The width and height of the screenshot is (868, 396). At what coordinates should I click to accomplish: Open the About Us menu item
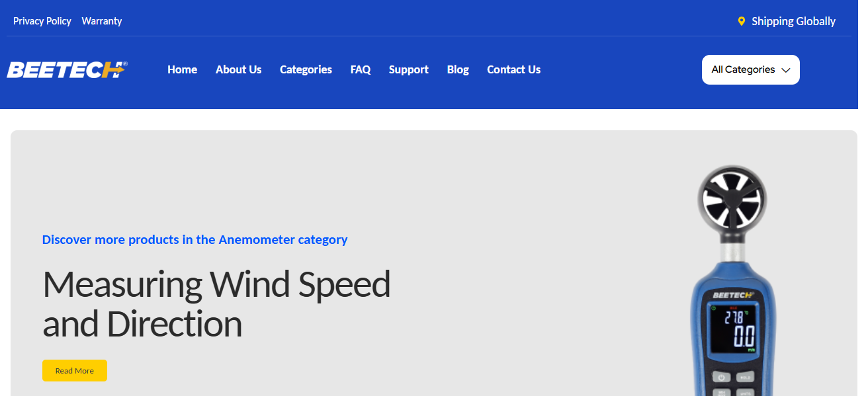click(238, 69)
